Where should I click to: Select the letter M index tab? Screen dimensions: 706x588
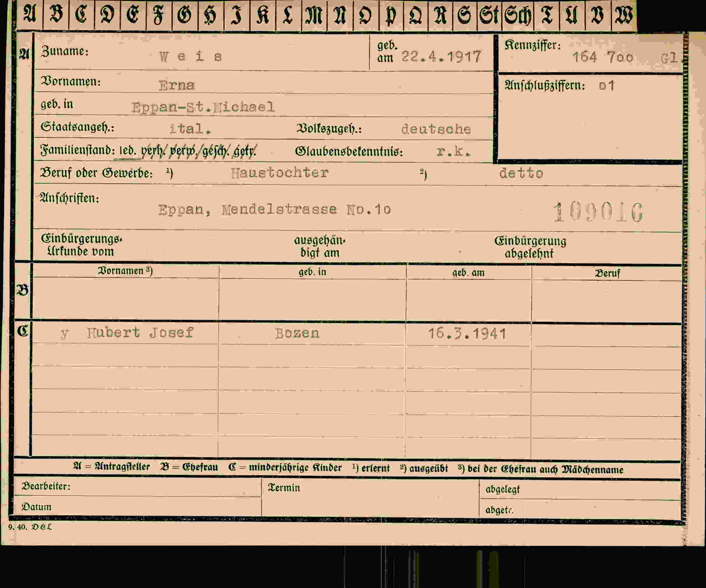(x=314, y=15)
